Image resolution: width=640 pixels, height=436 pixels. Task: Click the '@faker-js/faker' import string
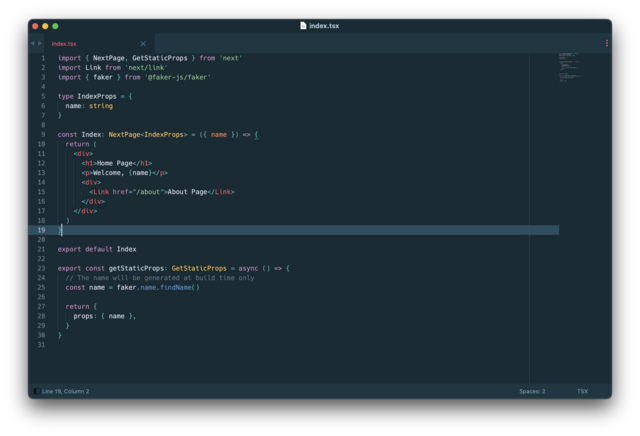click(178, 77)
